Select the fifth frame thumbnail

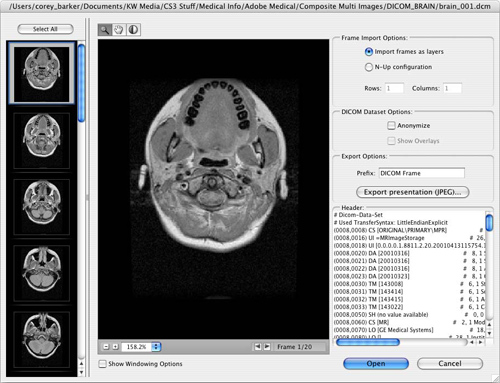tap(42, 339)
